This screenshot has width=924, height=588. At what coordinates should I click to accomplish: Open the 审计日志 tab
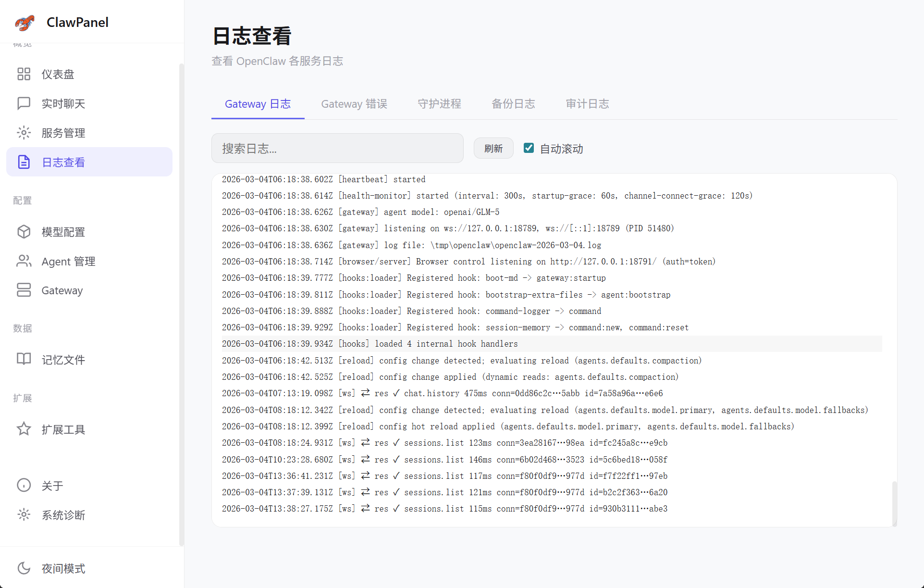pyautogui.click(x=587, y=104)
